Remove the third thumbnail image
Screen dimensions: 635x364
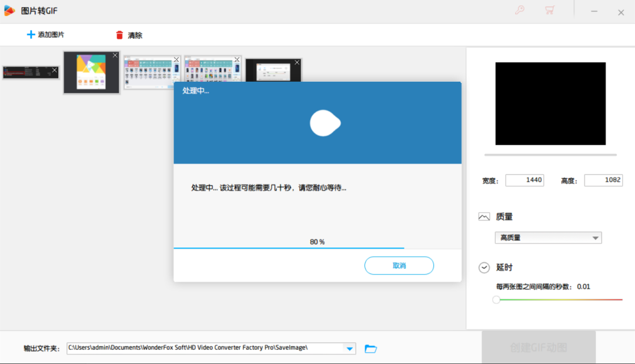(x=176, y=59)
